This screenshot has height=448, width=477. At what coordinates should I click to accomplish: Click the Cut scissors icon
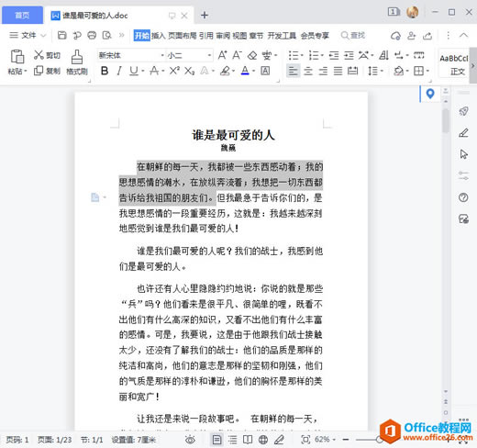tap(39, 55)
